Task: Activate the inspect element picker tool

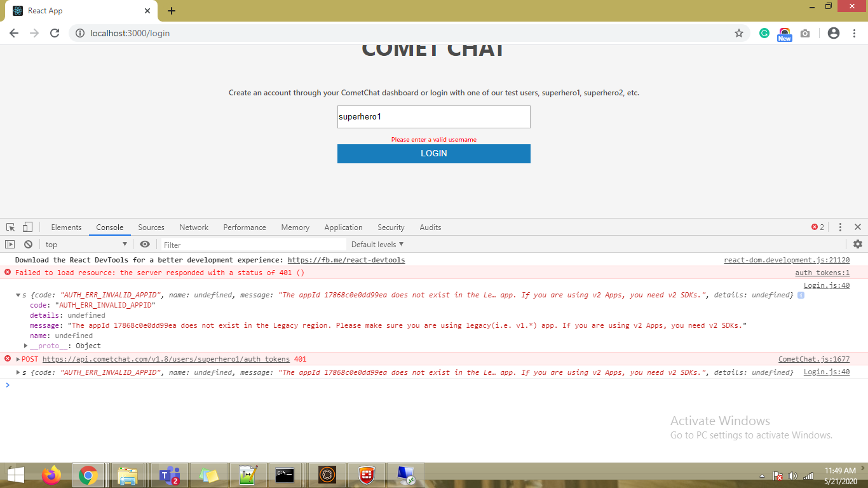Action: [x=11, y=227]
